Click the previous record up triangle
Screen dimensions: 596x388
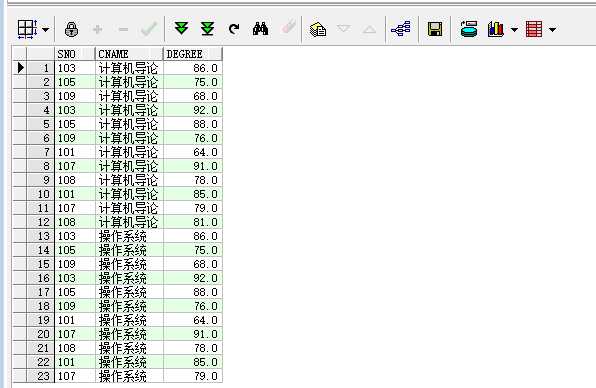369,29
